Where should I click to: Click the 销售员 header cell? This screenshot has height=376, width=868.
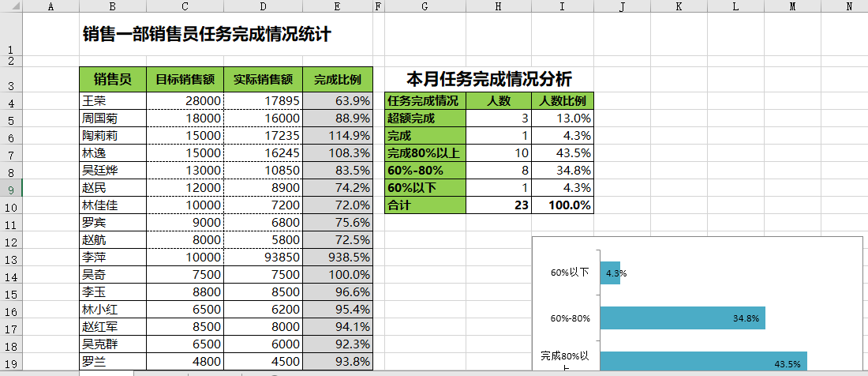click(112, 80)
